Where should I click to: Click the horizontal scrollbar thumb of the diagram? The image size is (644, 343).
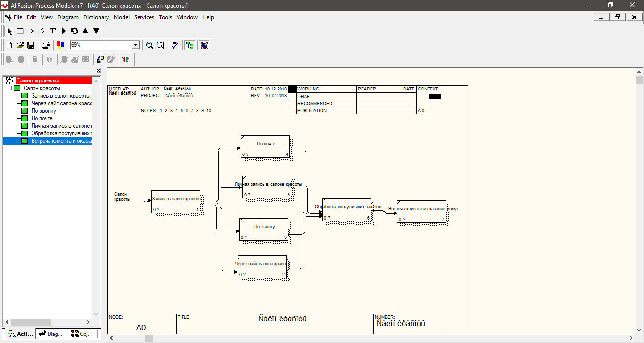point(149,338)
